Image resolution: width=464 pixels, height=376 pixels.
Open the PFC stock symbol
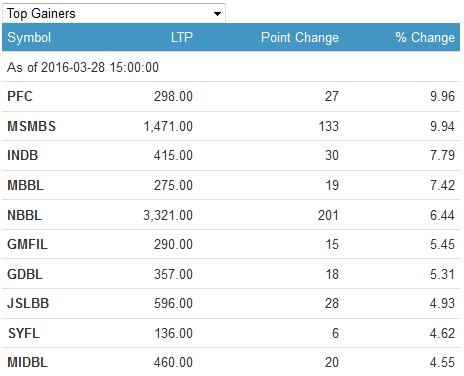[x=20, y=96]
